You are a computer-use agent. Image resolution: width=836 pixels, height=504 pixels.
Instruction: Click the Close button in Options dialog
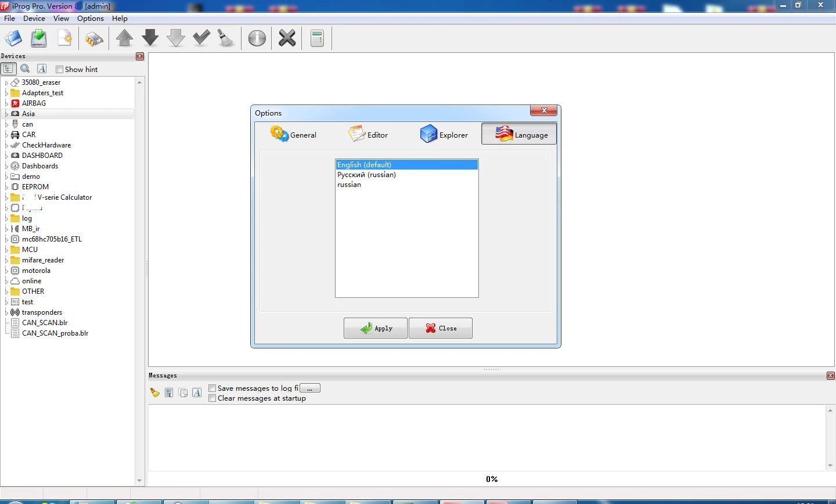click(440, 328)
